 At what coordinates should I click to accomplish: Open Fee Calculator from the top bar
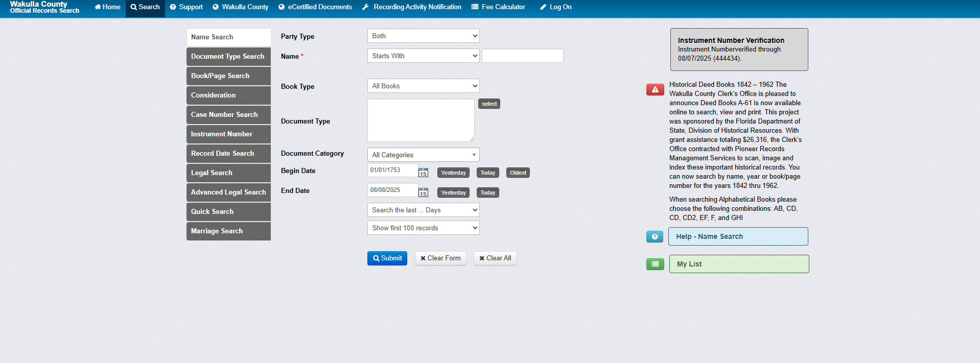[x=498, y=7]
